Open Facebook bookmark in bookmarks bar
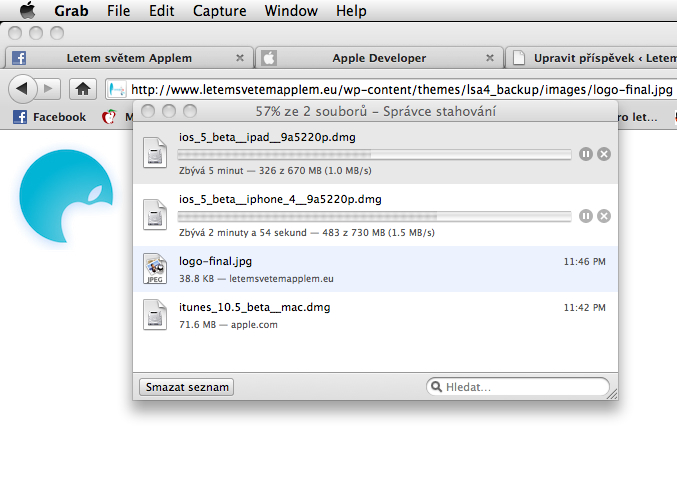Viewport: 677px width, 488px height. [50, 117]
